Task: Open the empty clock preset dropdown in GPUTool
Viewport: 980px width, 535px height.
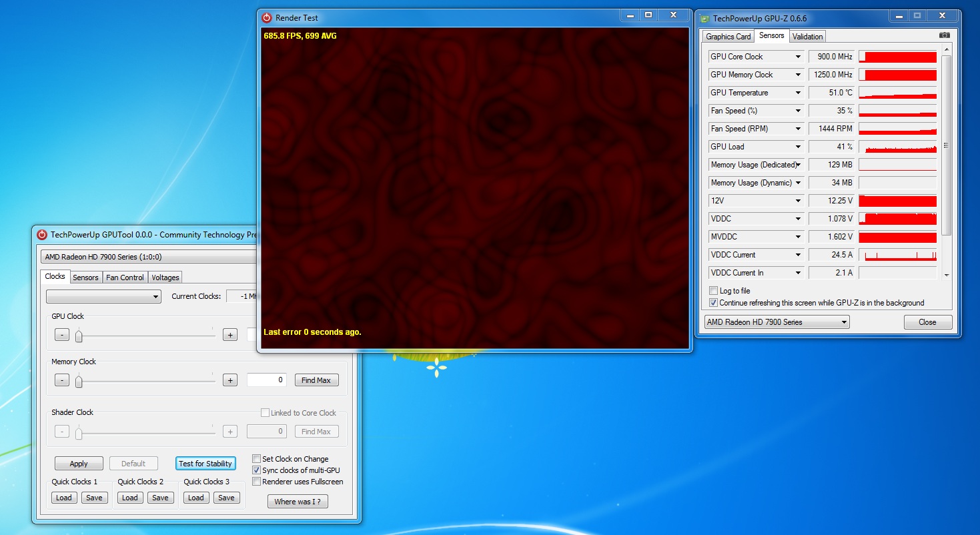Action: 103,296
